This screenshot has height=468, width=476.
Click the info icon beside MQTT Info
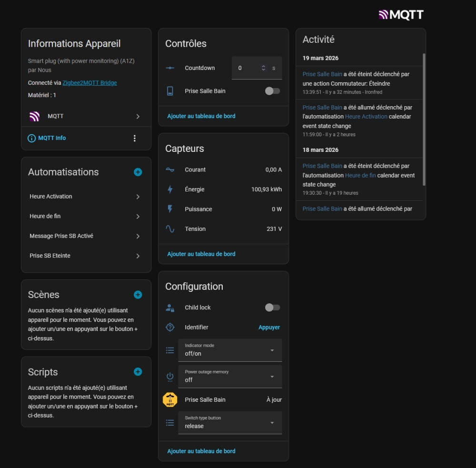31,138
